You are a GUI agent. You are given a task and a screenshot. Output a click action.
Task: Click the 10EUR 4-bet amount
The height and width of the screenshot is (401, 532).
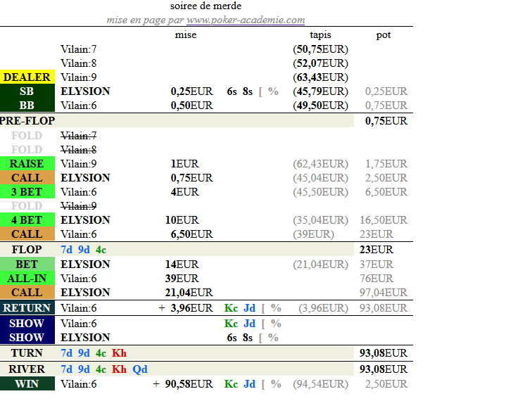click(182, 219)
